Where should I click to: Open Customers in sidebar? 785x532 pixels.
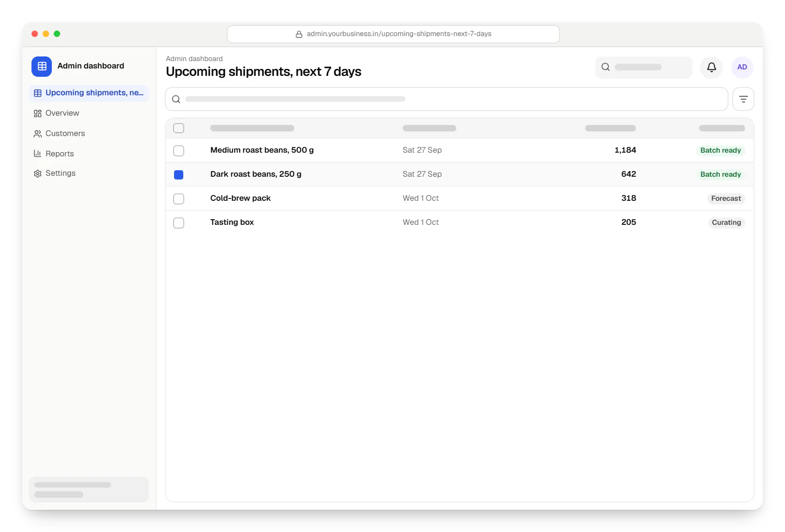click(89, 134)
